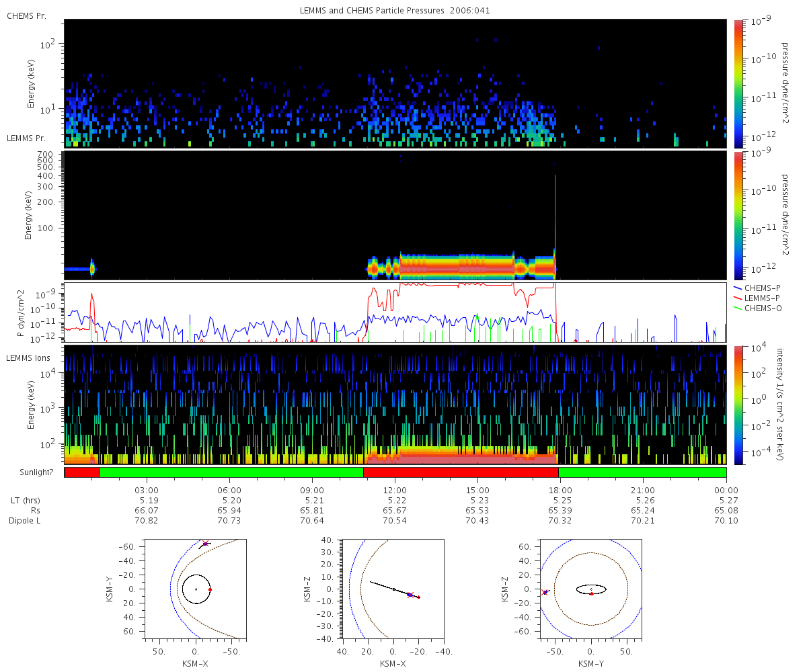
Task: Click the spacecraft marker in KSM-Y/Z plot
Action: point(545,592)
